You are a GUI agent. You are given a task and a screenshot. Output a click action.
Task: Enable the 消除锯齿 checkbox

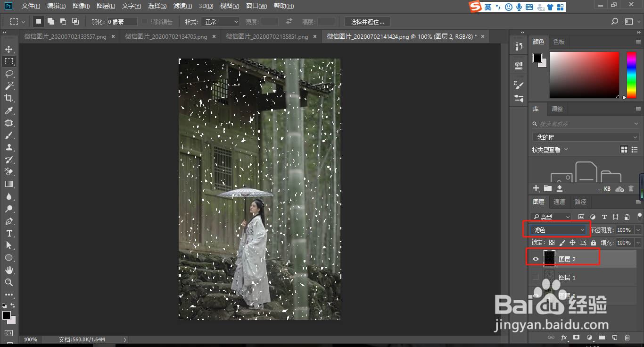[x=144, y=21]
